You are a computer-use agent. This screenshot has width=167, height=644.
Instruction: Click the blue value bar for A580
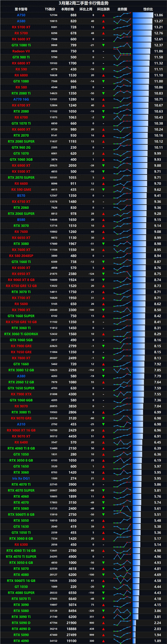point(142,21)
